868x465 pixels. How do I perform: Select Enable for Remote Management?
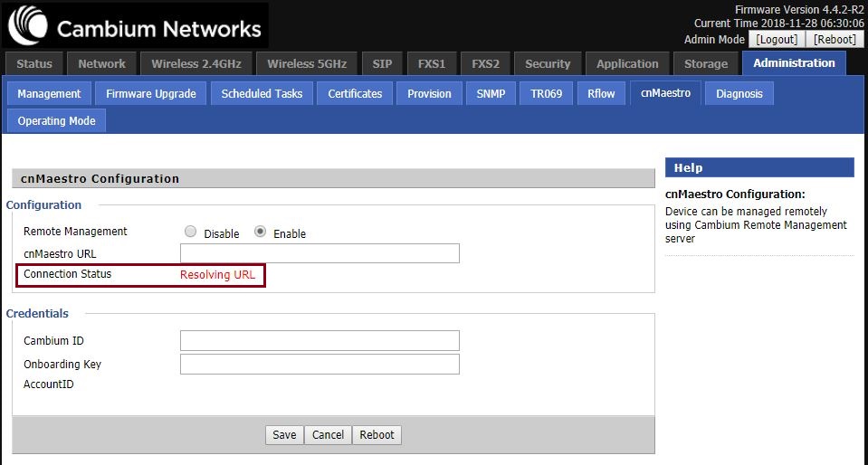(260, 232)
